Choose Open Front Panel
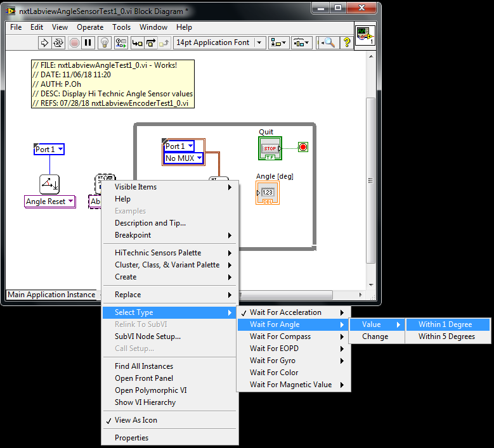 pyautogui.click(x=171, y=378)
